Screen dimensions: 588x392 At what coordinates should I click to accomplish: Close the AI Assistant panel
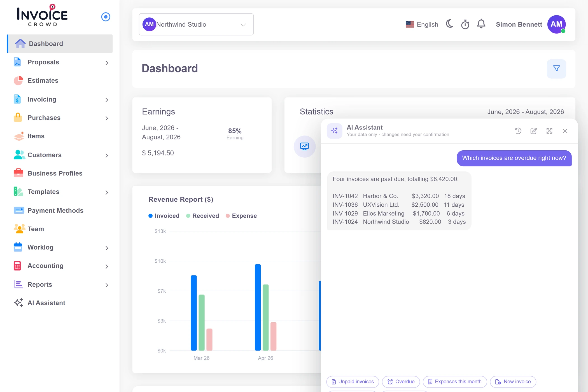click(x=565, y=131)
